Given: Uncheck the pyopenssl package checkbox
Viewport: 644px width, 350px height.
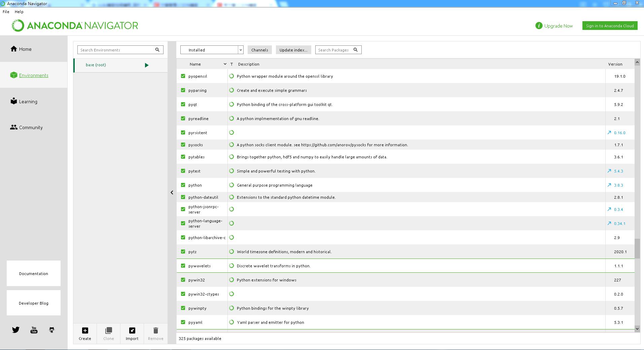Looking at the screenshot, I should [x=183, y=76].
